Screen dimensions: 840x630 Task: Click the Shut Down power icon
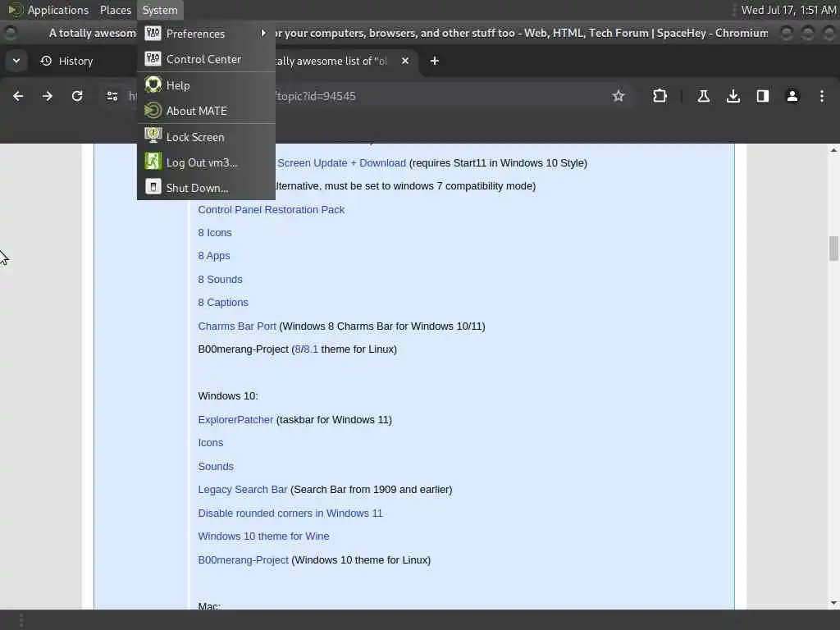[x=153, y=187]
